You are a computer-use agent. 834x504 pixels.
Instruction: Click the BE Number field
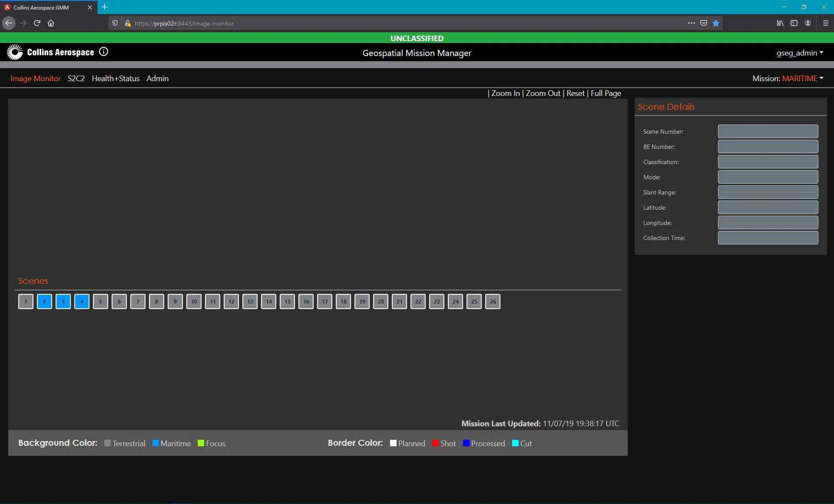pos(768,147)
